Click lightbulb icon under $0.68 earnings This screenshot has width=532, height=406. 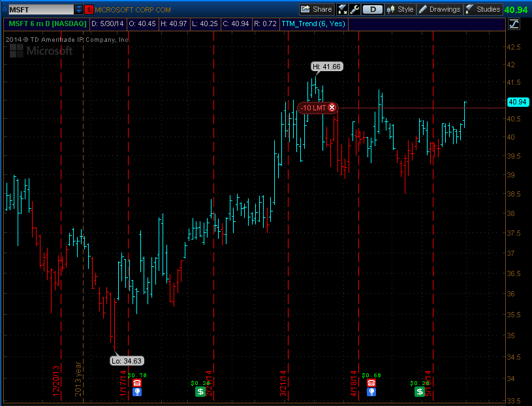(371, 392)
